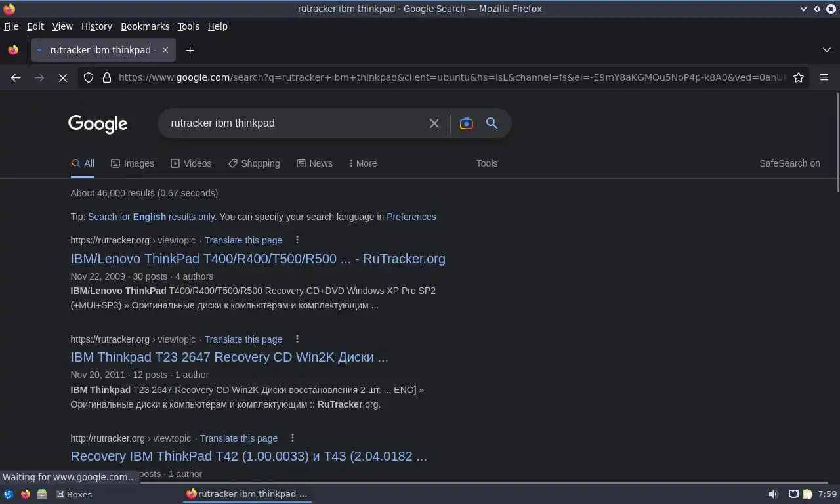This screenshot has height=504, width=840.
Task: Click Search for English results only
Action: point(152,217)
